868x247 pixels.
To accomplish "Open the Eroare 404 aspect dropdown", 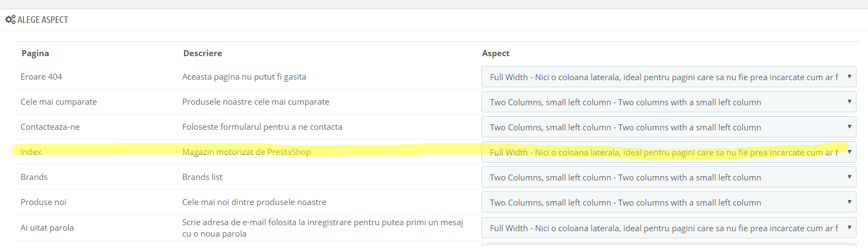I will pos(668,77).
